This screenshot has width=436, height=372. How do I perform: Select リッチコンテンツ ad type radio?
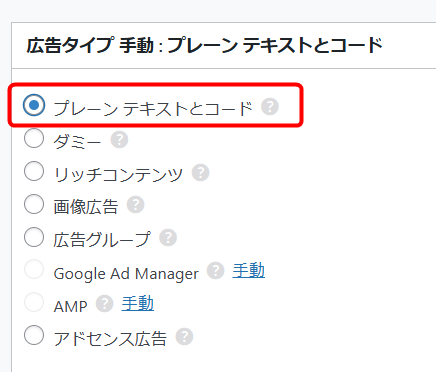point(34,171)
